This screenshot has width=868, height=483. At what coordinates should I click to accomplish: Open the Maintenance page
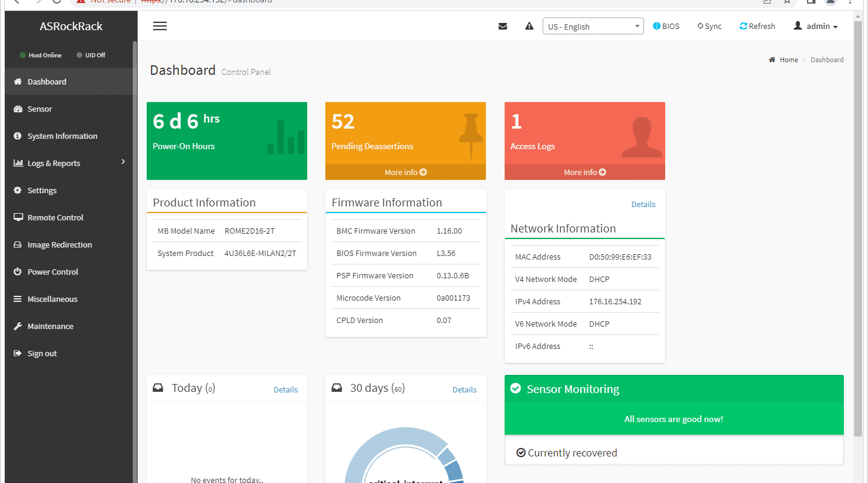pyautogui.click(x=70, y=326)
